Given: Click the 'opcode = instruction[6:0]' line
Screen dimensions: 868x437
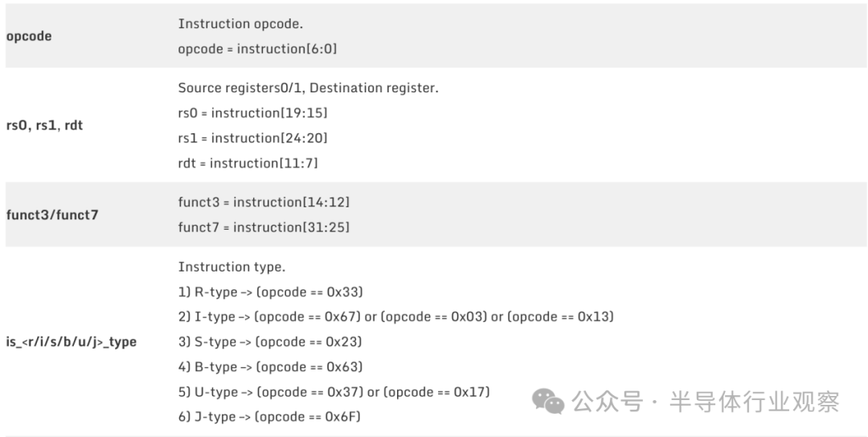Looking at the screenshot, I should pos(257,49).
